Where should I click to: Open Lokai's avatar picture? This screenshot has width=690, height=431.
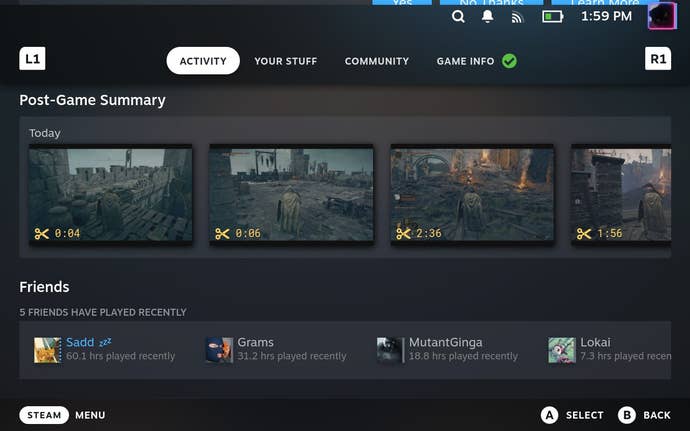pos(562,350)
